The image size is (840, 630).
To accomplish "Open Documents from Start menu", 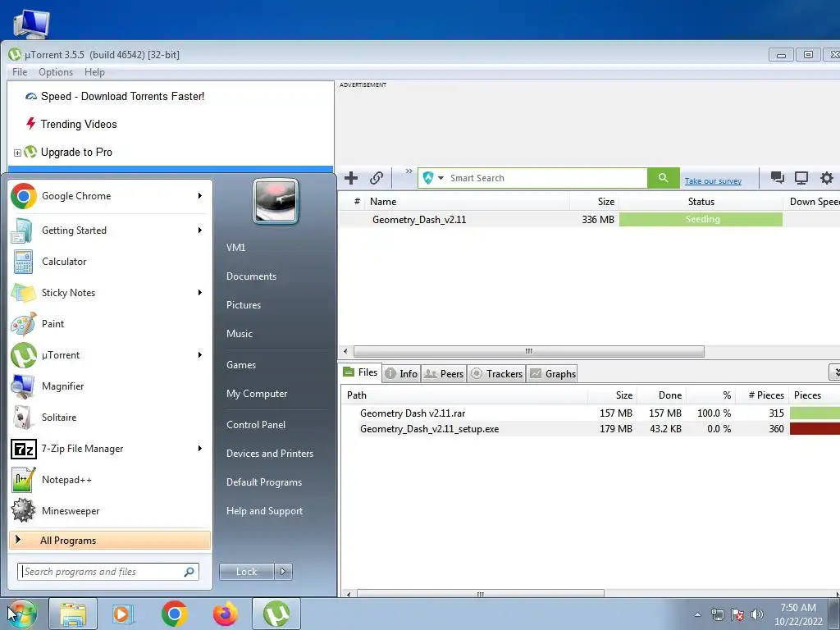I will [251, 276].
